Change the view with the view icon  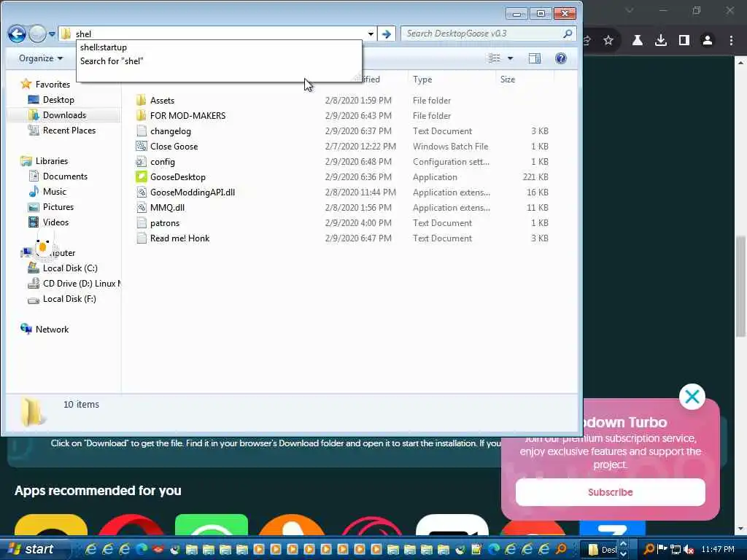(x=495, y=58)
